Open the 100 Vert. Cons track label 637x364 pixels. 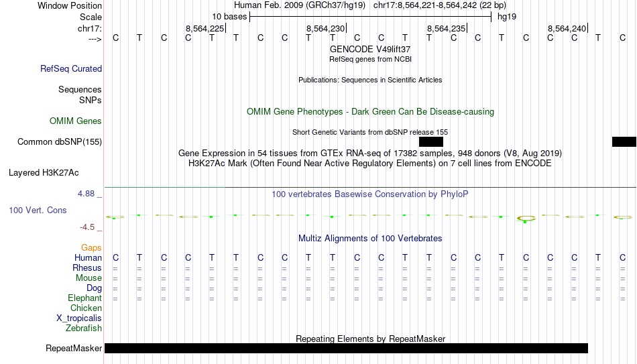click(38, 210)
